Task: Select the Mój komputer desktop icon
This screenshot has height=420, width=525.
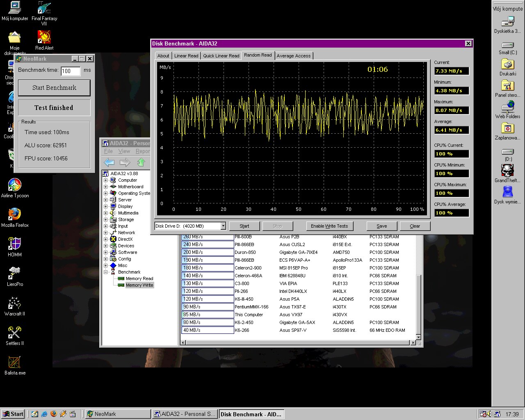Action: 15,11
